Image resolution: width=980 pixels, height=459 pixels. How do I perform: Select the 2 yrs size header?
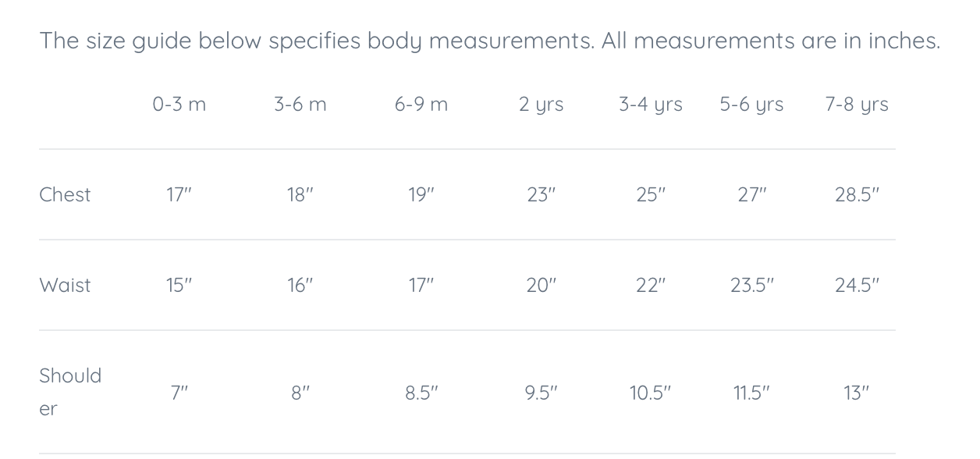pyautogui.click(x=541, y=105)
